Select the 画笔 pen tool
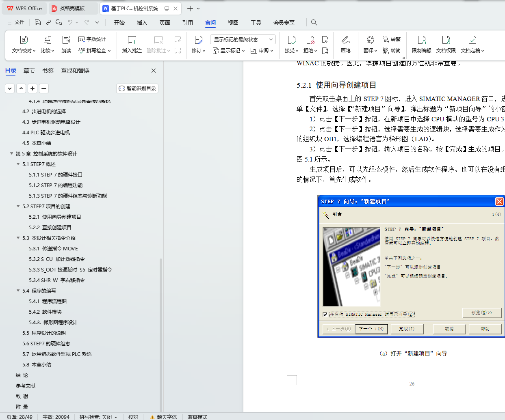 click(346, 44)
